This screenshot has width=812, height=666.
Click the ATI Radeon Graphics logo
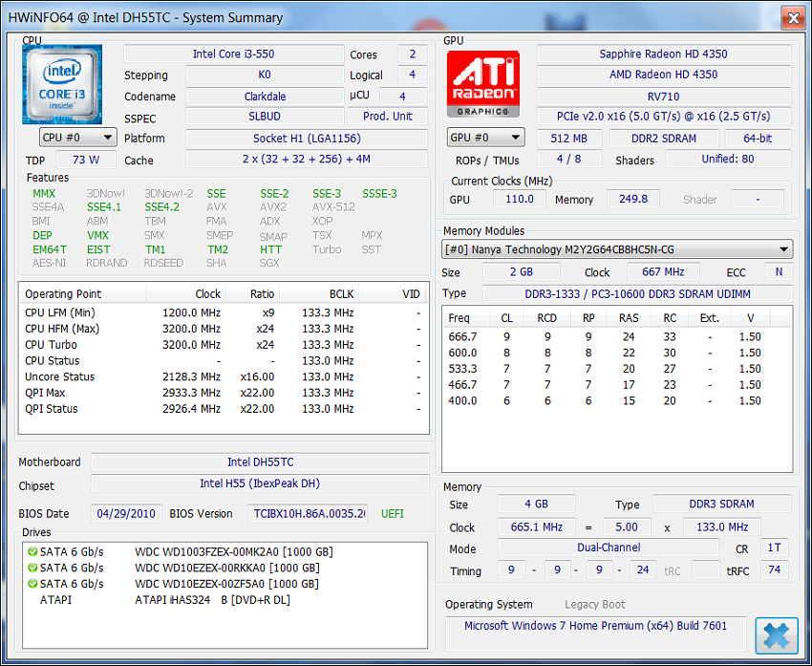tap(483, 84)
